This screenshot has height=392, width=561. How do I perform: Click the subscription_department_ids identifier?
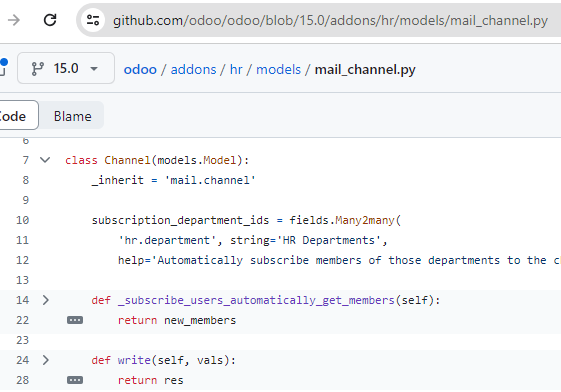(x=180, y=220)
